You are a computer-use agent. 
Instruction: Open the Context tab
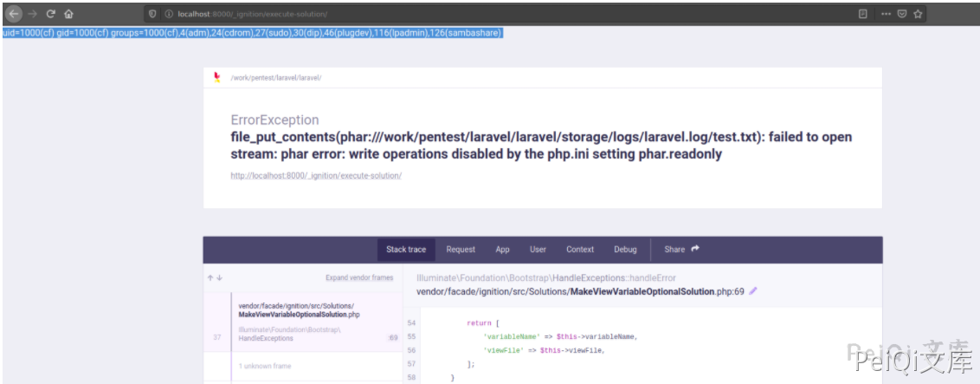pos(580,250)
